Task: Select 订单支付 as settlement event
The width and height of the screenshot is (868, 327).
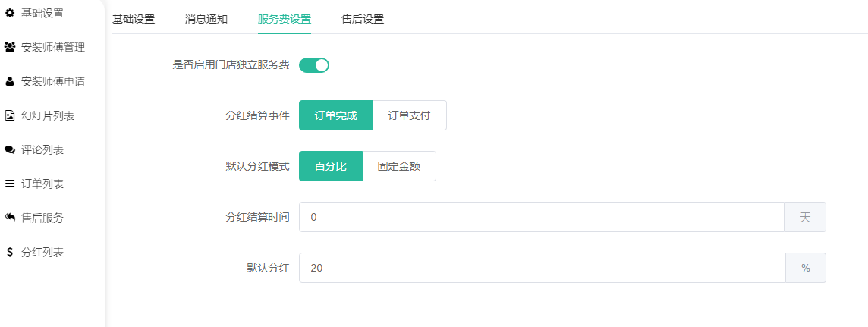Action: (410, 115)
